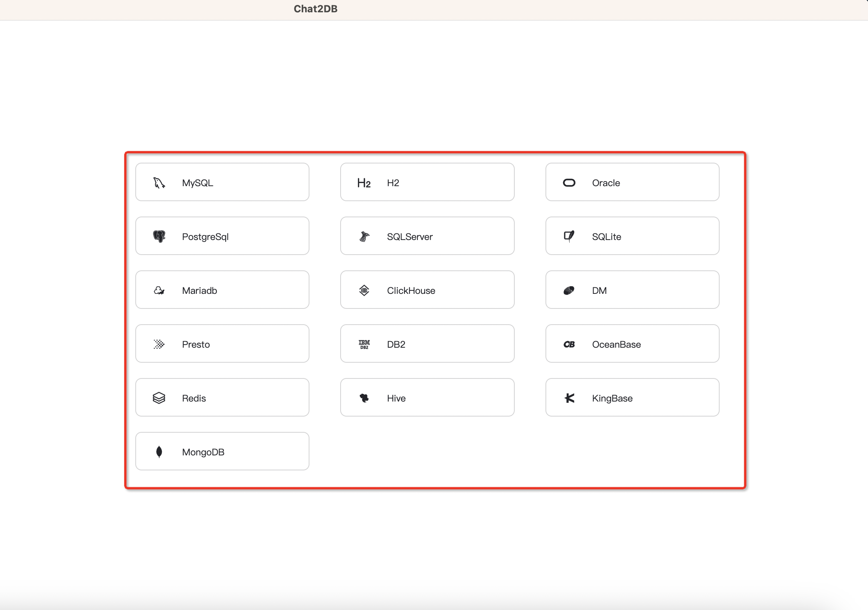This screenshot has height=610, width=868.
Task: Select the Hive database card
Action: click(x=427, y=397)
